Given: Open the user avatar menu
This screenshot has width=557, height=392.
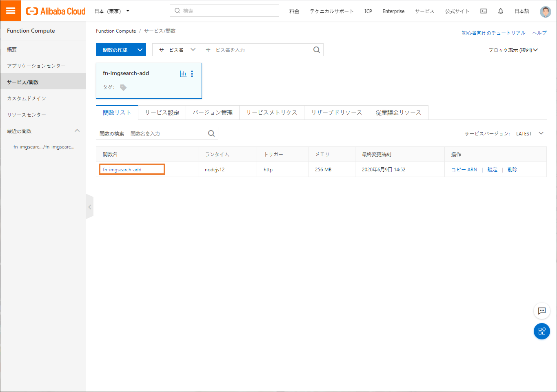Looking at the screenshot, I should pyautogui.click(x=545, y=11).
